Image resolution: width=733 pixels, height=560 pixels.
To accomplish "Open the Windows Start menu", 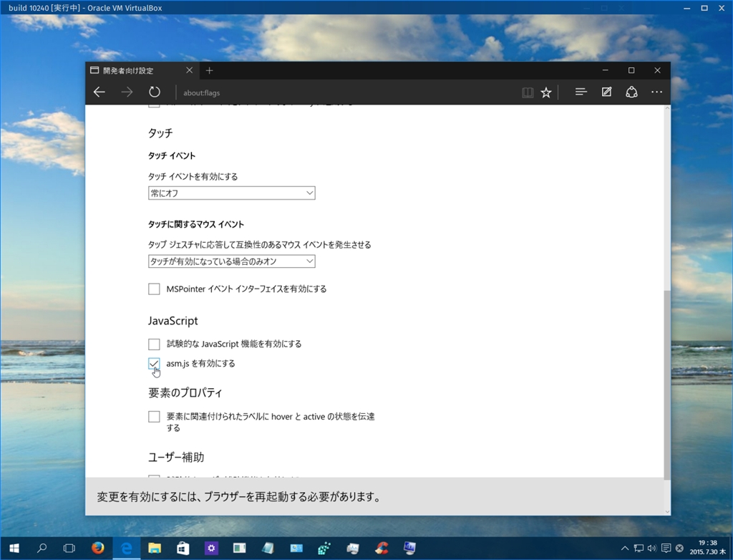I will (14, 549).
